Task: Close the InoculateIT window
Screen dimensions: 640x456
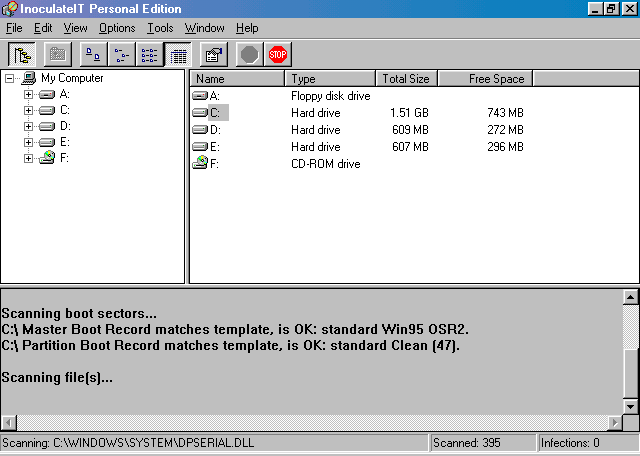Action: pos(629,9)
